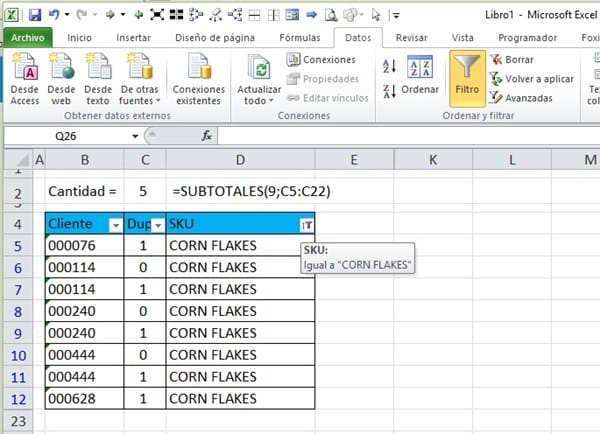Switch to the Vista tab
600x434 pixels.
462,38
